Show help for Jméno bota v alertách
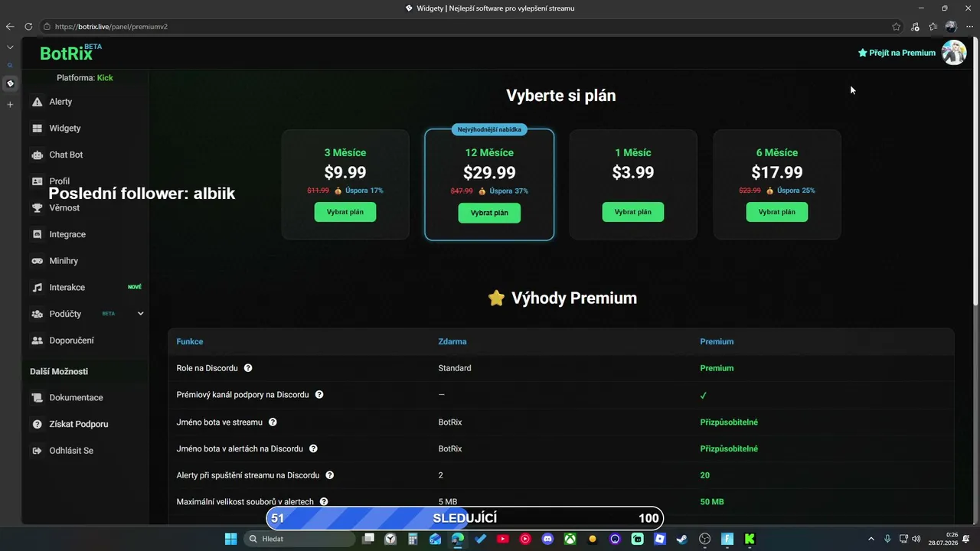The image size is (980, 551). (x=313, y=448)
